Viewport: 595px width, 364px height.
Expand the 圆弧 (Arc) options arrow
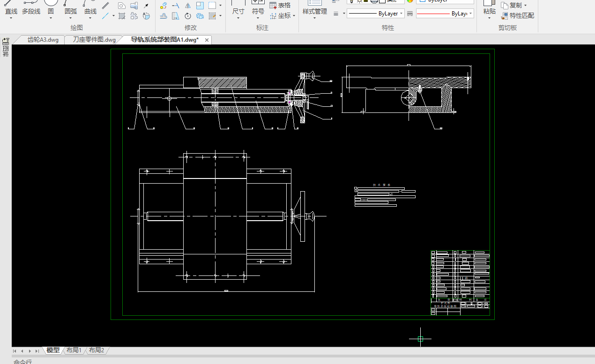[70, 19]
